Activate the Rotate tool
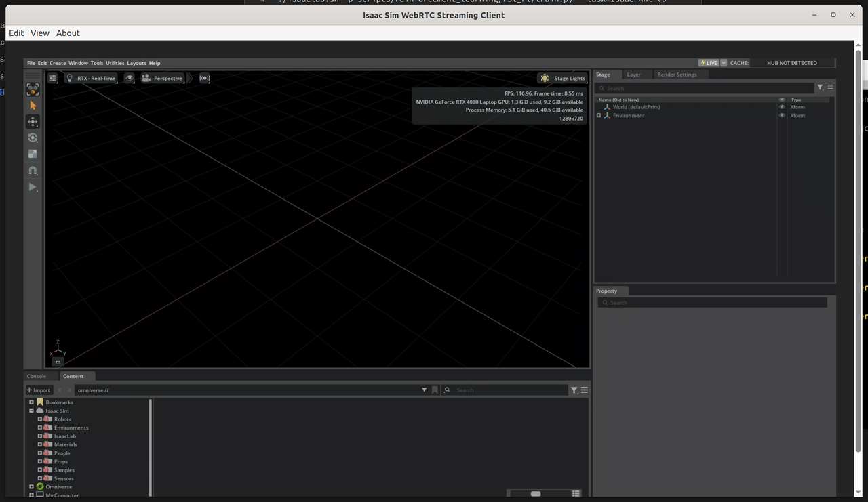The height and width of the screenshot is (502, 868). coord(33,138)
